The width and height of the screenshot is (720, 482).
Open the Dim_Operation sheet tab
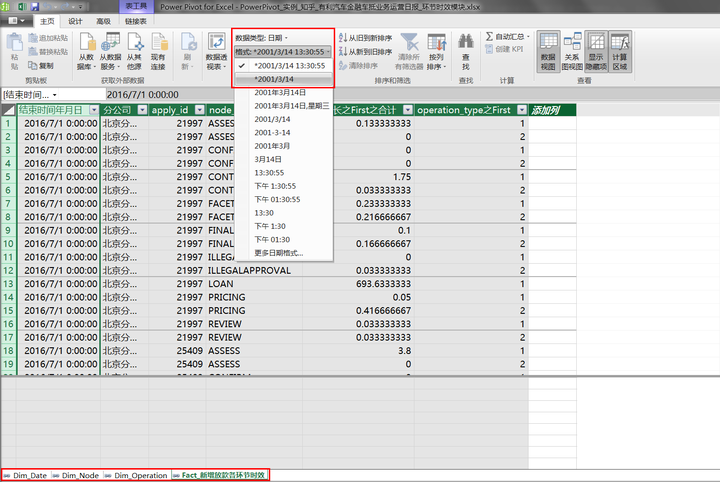[x=136, y=475]
